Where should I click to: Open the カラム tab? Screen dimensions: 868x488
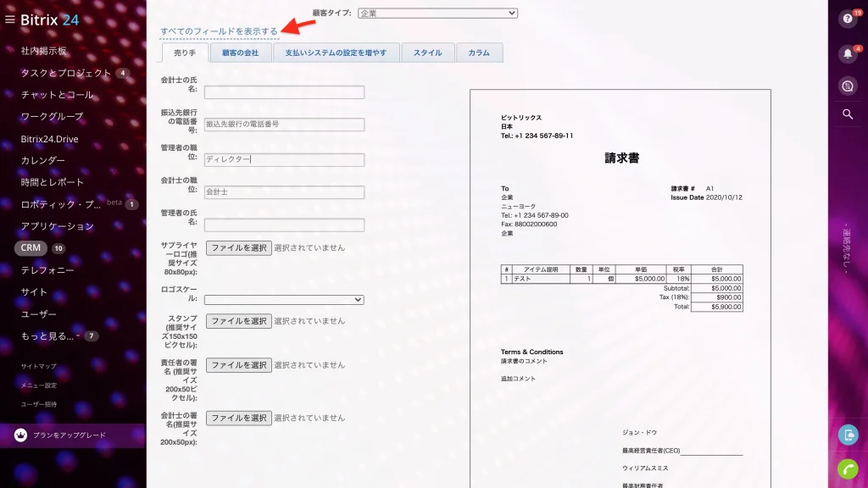(x=479, y=53)
